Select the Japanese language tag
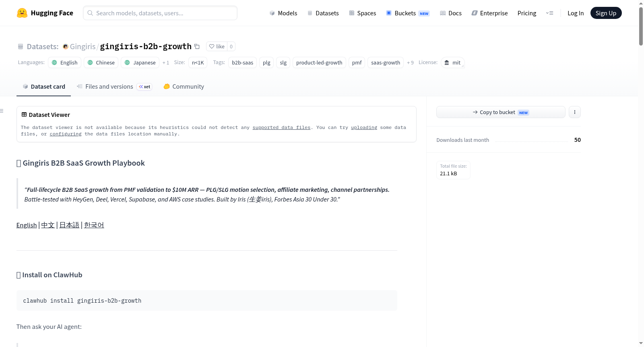The width and height of the screenshot is (644, 347). (x=140, y=62)
